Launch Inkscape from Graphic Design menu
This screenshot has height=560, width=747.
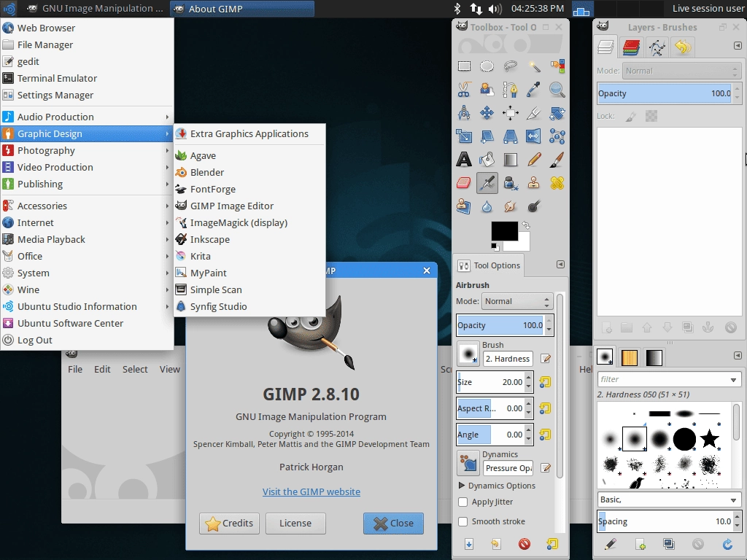[249, 239]
